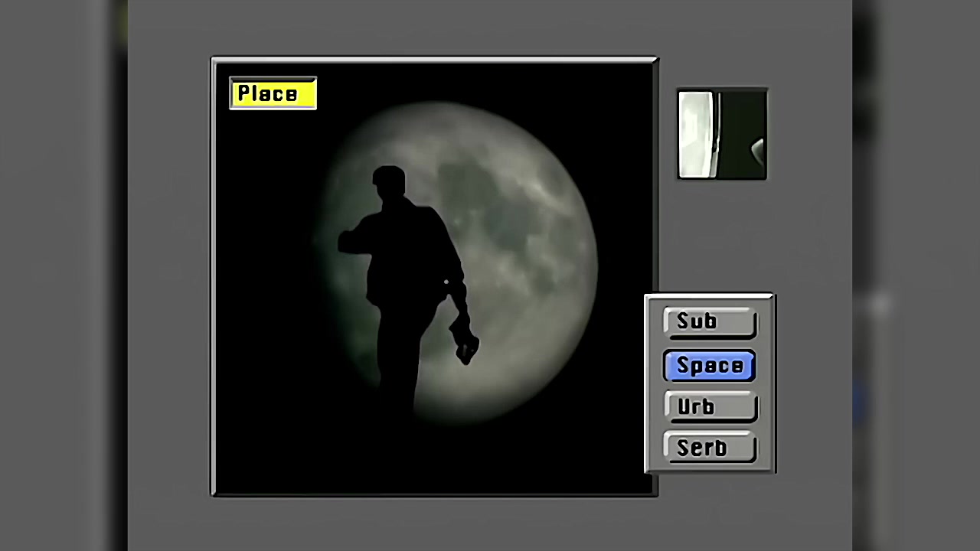The image size is (980, 551).
Task: Open the small preview thumbnail
Action: (x=722, y=135)
